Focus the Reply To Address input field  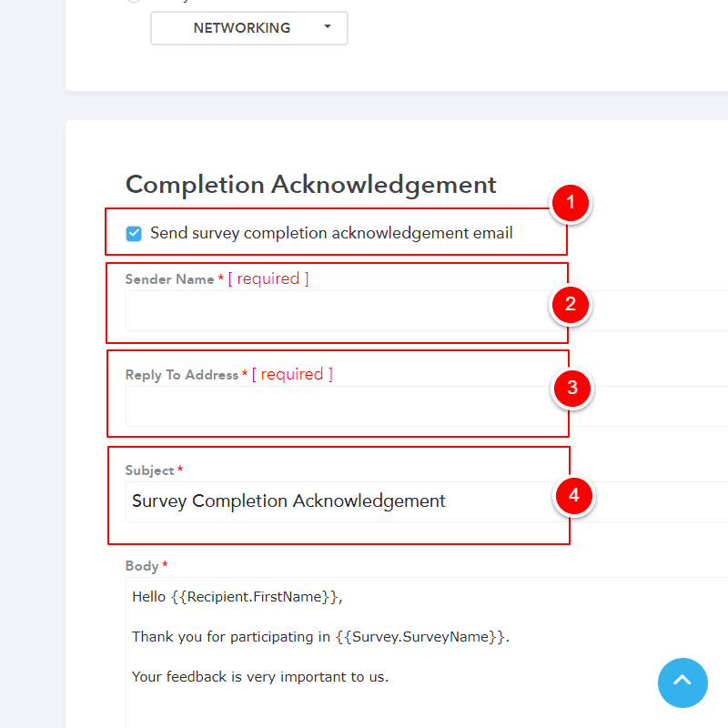click(337, 407)
